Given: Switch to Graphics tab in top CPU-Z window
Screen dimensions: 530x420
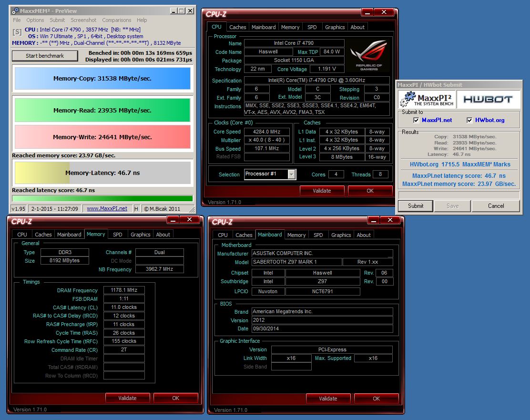Looking at the screenshot, I should coord(335,27).
